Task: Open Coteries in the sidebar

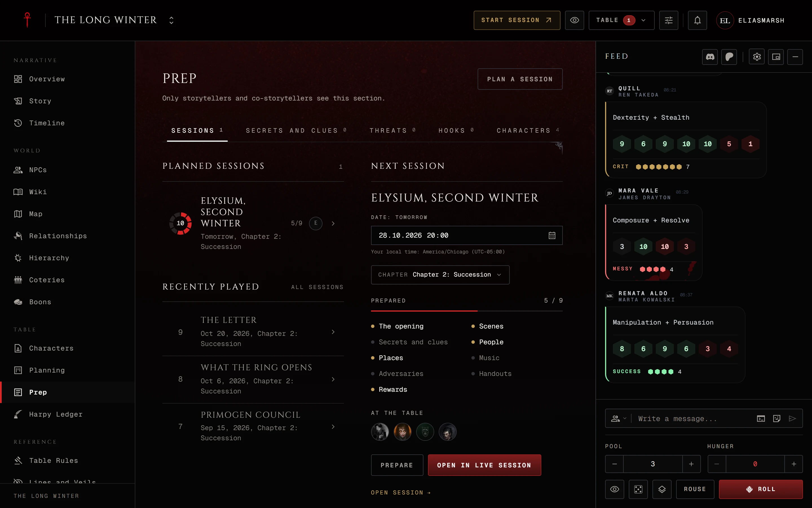Action: (67, 280)
